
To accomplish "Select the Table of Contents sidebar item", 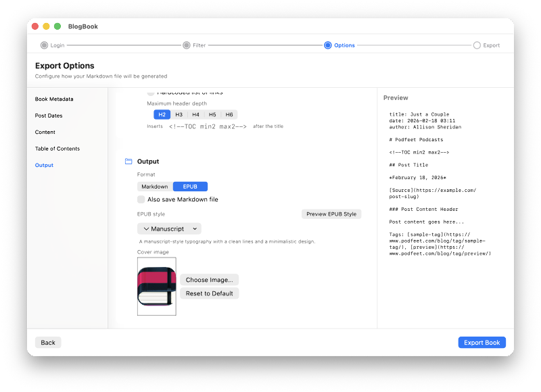I will (60, 148).
